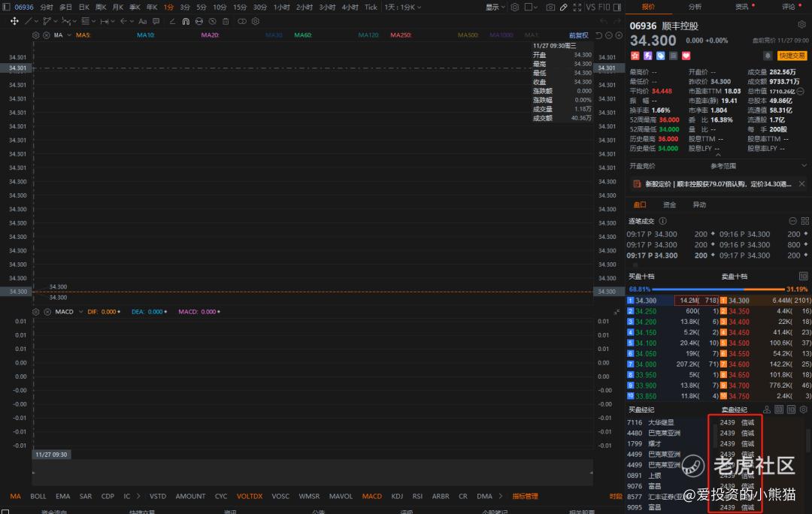
Task: Close the 新股定价 news banner
Action: coord(801,183)
